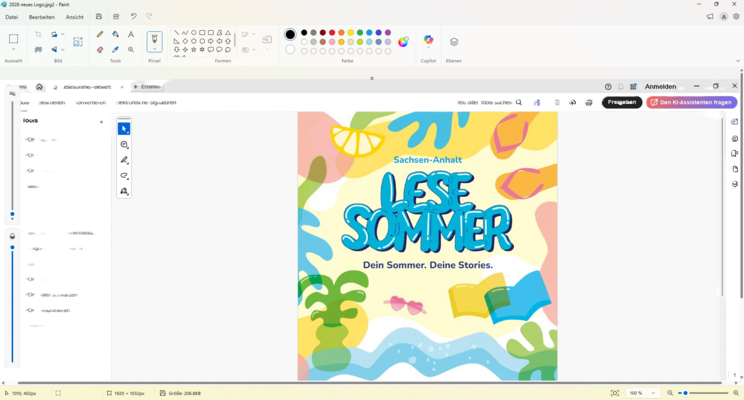Image resolution: width=744 pixels, height=400 pixels.
Task: Open the Copilot menu
Action: pyautogui.click(x=428, y=41)
